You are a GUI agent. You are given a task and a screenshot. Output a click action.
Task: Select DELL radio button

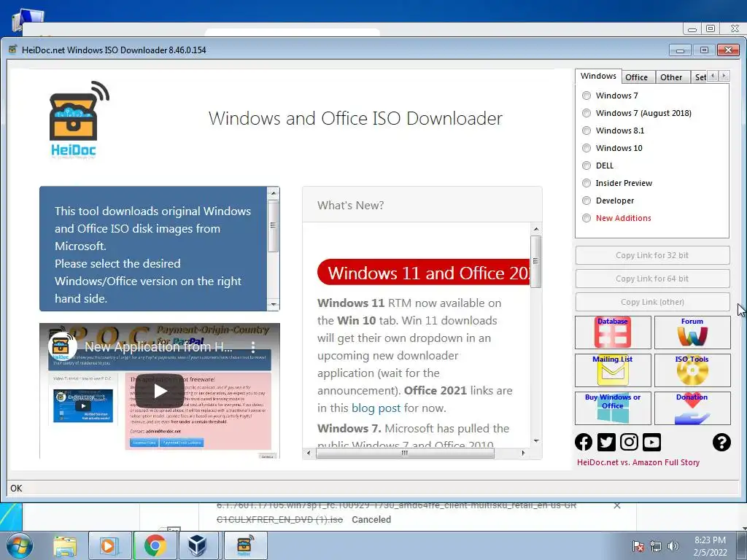tap(587, 166)
